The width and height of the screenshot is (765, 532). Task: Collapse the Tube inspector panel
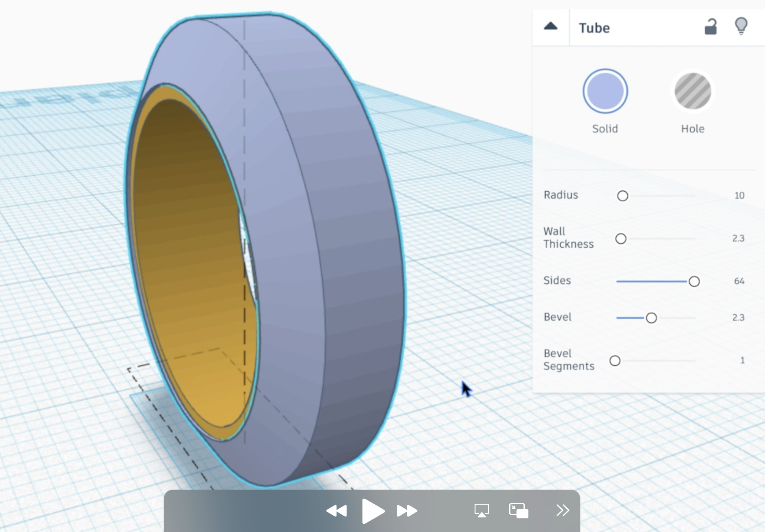point(550,26)
